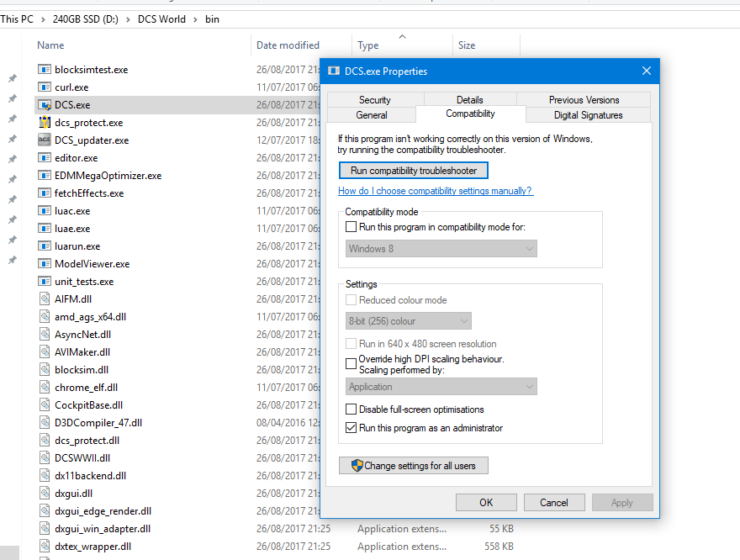Screen dimensions: 740x560
Task: Click the CockpitBase.dll file icon
Action: click(x=45, y=404)
